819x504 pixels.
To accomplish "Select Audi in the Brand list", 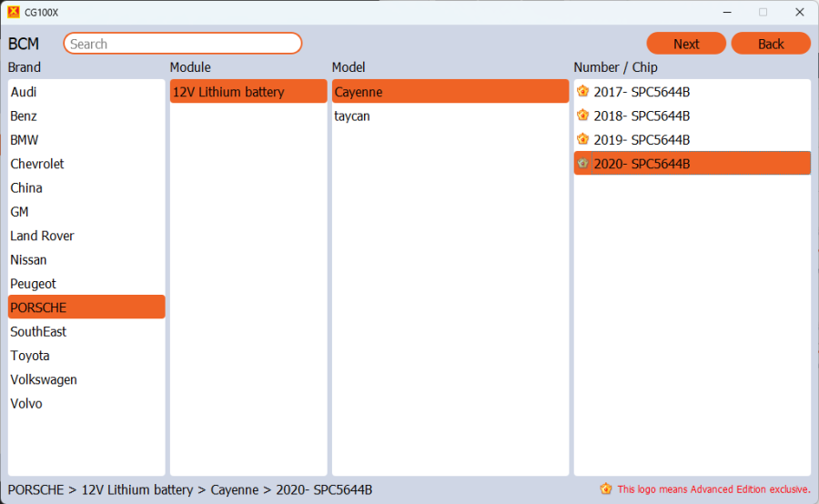I will 24,92.
